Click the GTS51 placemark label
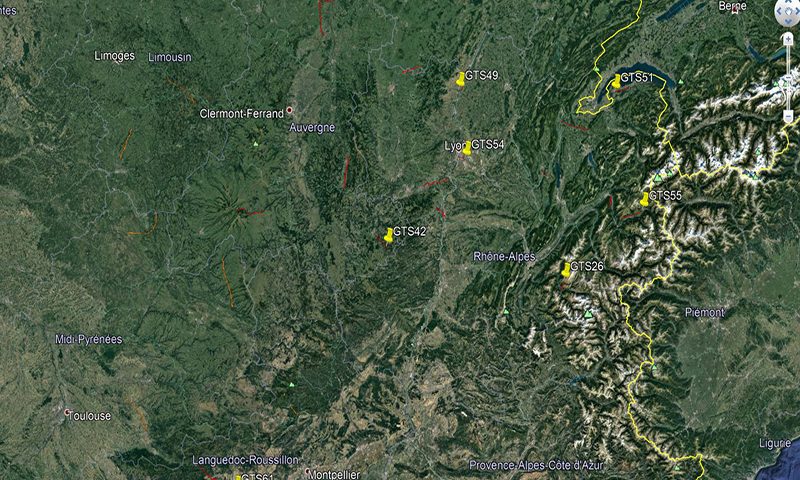Image resolution: width=800 pixels, height=480 pixels. (637, 78)
